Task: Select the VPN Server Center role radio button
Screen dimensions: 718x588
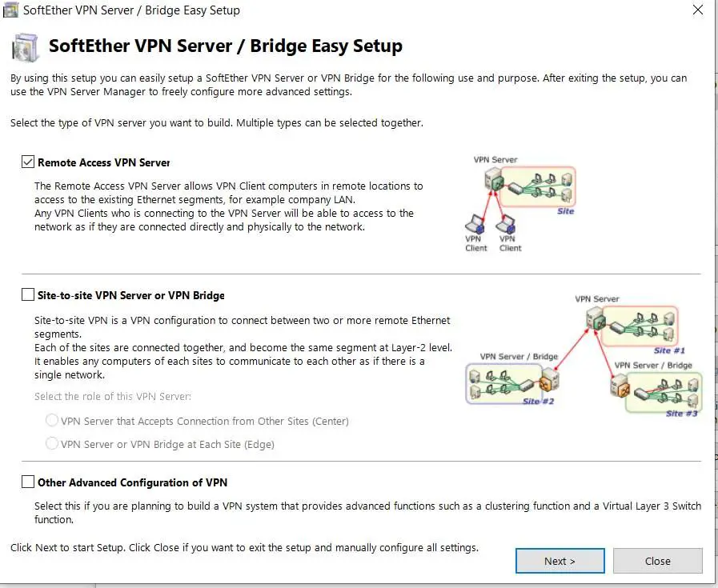Action: point(53,421)
